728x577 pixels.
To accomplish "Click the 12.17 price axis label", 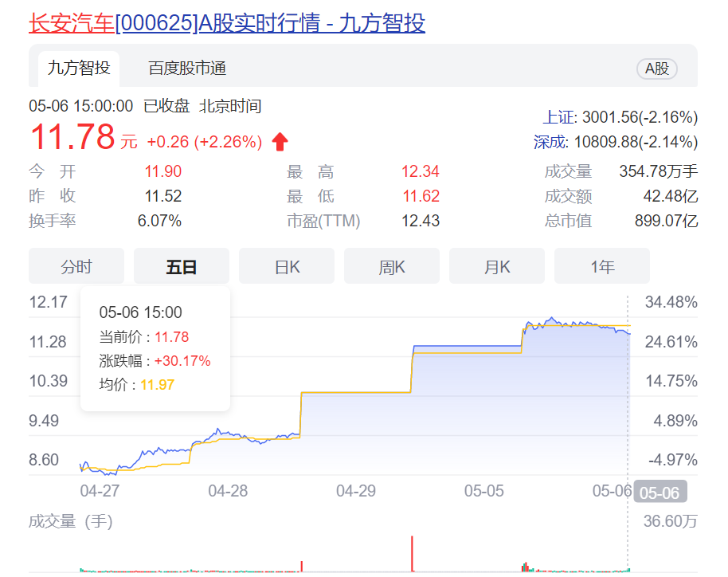I will pos(49,302).
